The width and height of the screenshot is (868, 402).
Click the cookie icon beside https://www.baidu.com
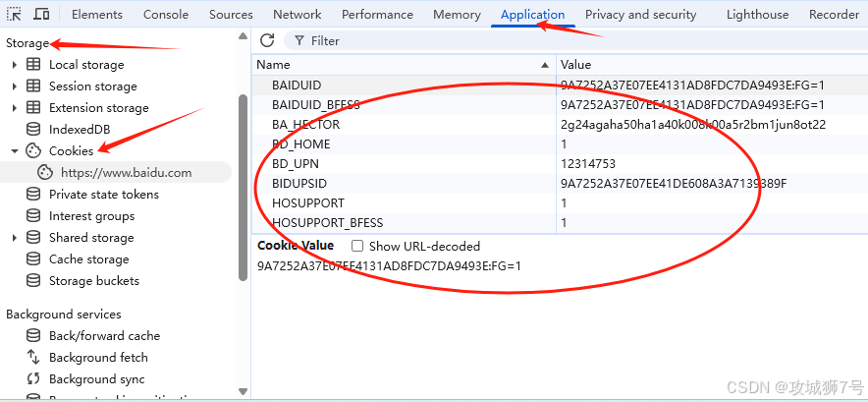point(45,172)
